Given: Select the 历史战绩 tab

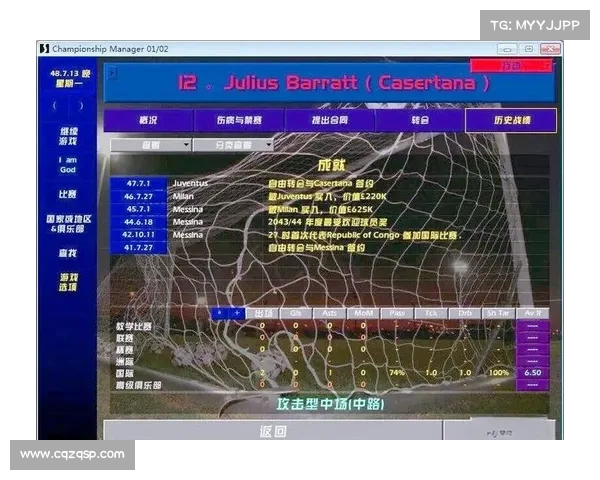Looking at the screenshot, I should point(511,120).
